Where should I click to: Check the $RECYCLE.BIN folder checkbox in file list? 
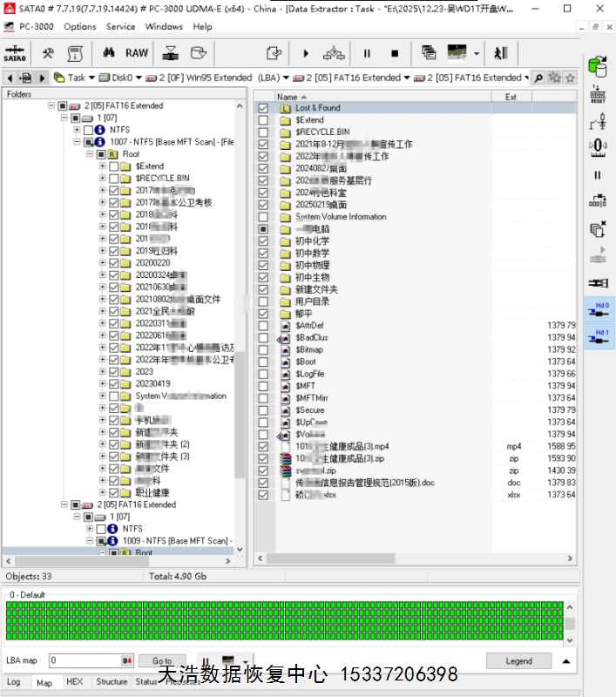point(263,132)
